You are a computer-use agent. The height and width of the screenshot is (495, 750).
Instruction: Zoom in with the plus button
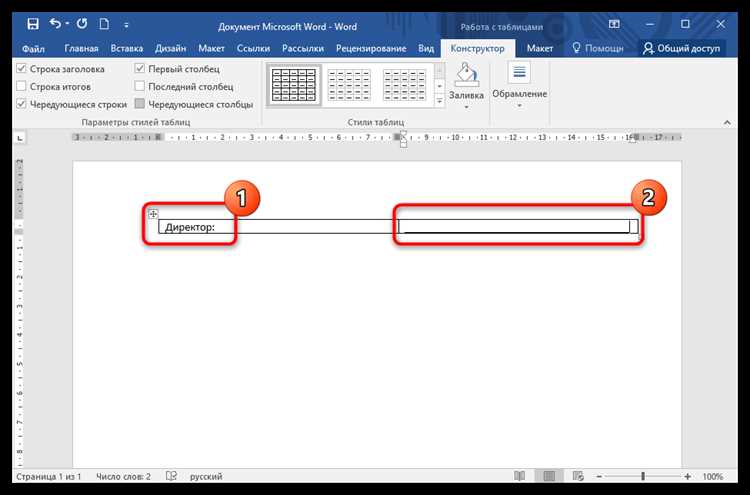click(687, 476)
